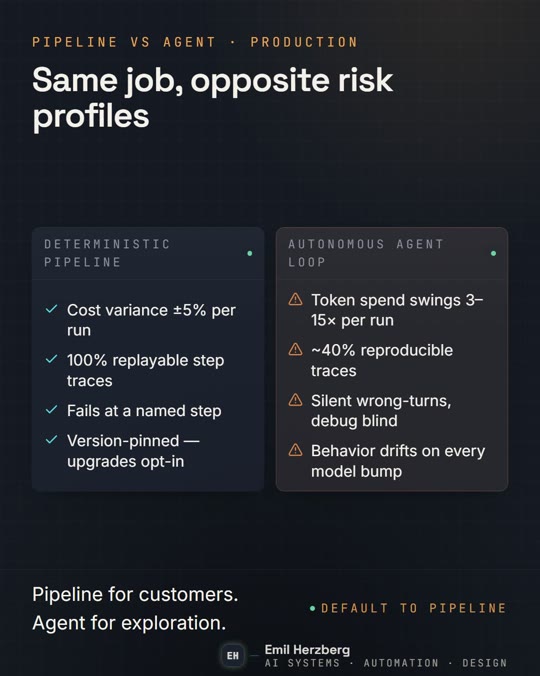
Task: Click the AI SYSTEMS · AUTOMATION · DESIGN subtitle
Action: pos(386,663)
